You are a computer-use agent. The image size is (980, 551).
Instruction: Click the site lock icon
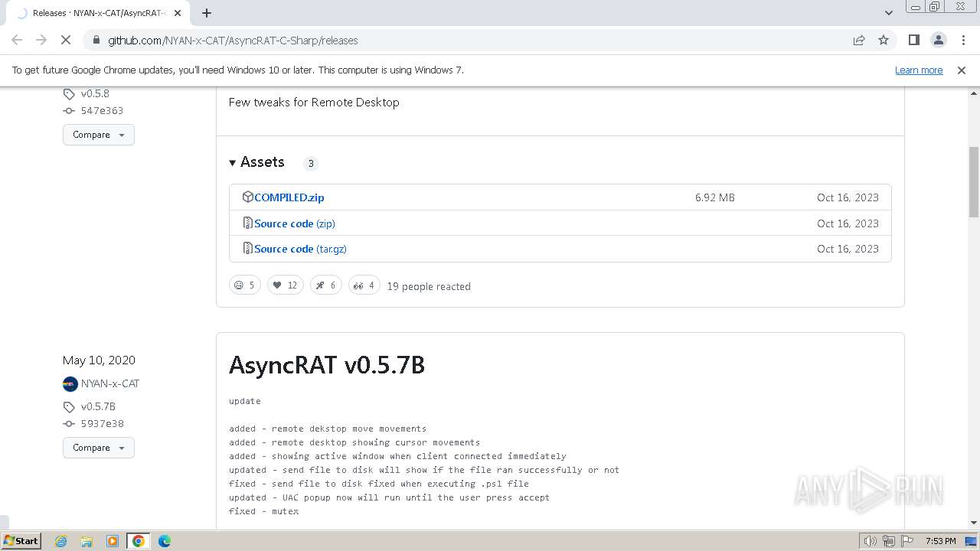pos(96,41)
